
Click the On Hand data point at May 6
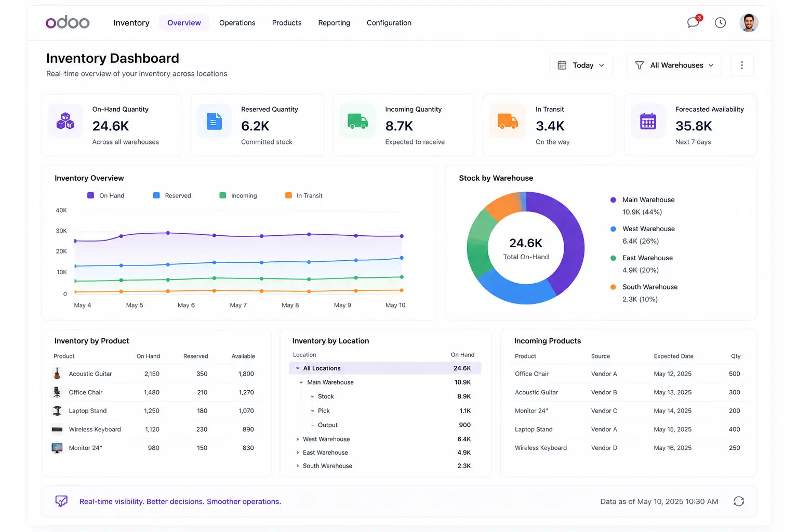tap(168, 233)
